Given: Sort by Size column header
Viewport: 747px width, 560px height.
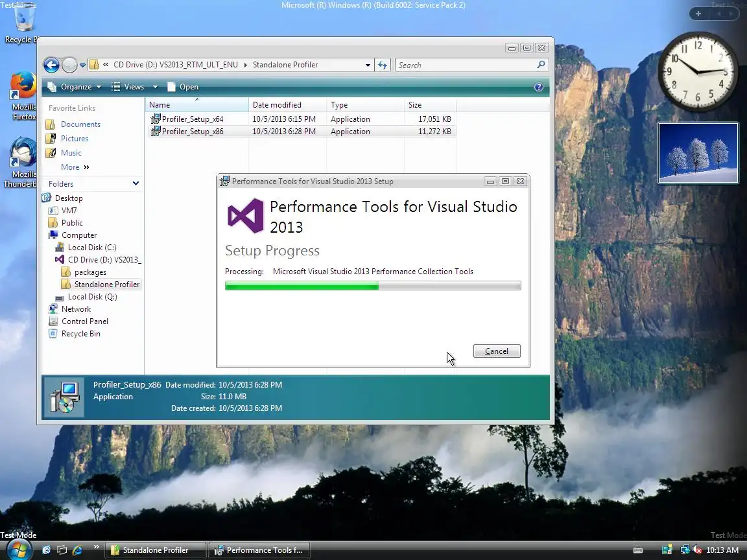Looking at the screenshot, I should (430, 105).
